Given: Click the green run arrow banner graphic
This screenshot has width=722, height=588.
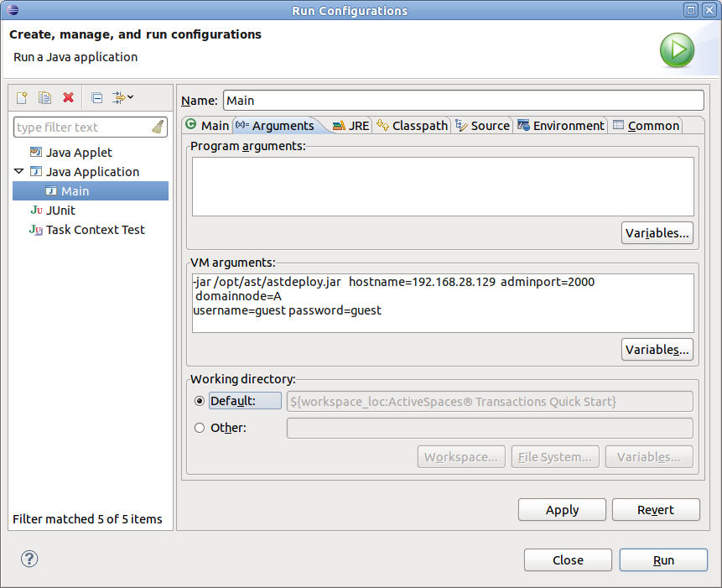Looking at the screenshot, I should point(677,50).
